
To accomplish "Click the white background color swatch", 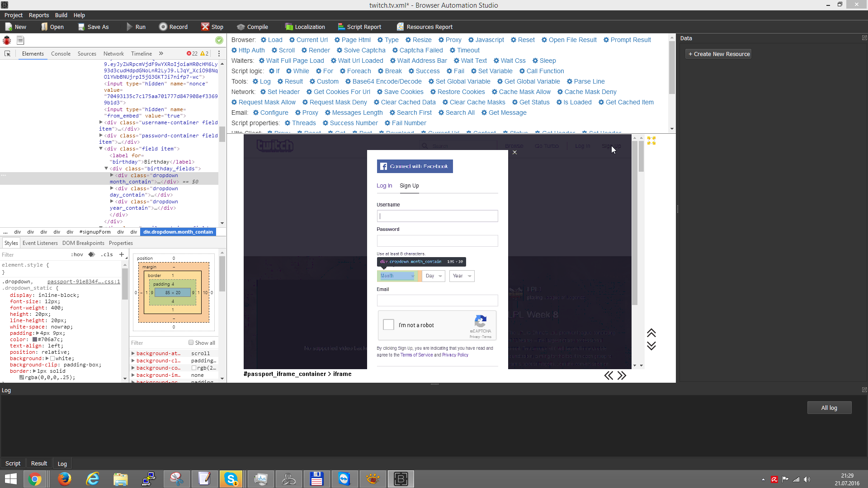I will tap(52, 358).
